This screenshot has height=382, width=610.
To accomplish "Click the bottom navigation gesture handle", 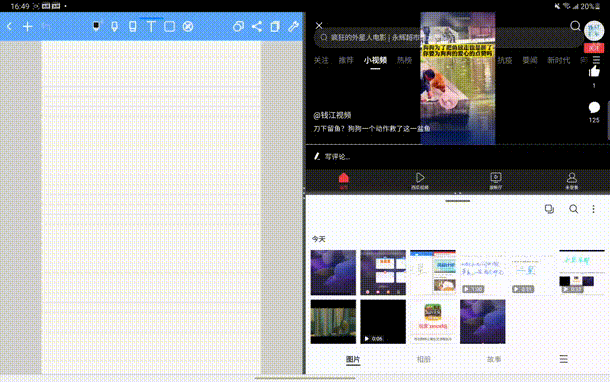I will (305, 378).
